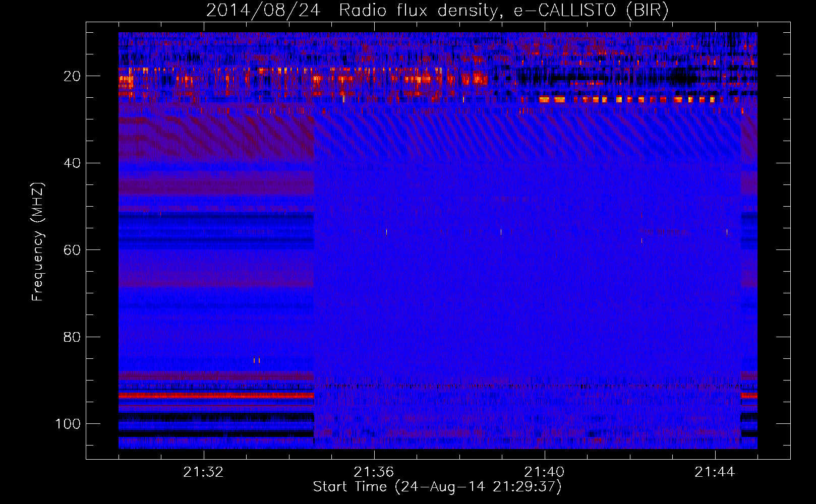Click the 21:44 time tick label

(715, 472)
